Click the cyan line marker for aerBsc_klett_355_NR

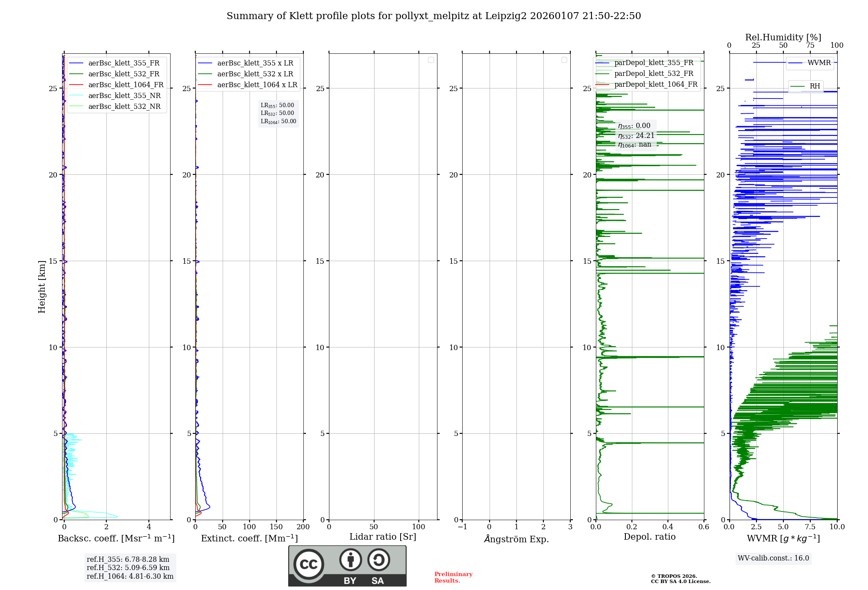click(76, 96)
